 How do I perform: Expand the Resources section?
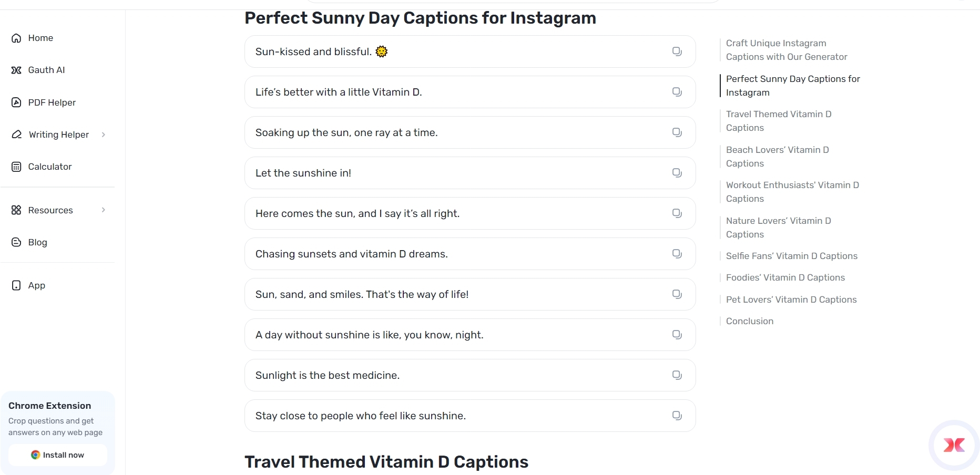(x=104, y=210)
